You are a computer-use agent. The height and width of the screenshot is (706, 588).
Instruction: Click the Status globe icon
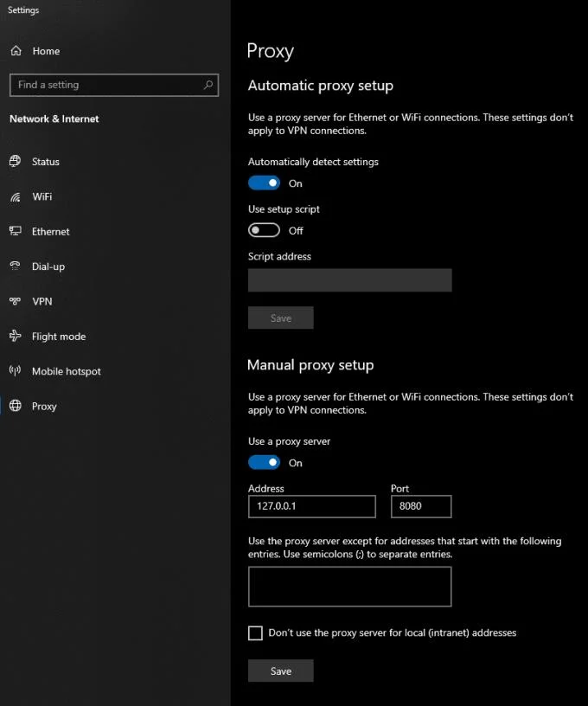(16, 161)
